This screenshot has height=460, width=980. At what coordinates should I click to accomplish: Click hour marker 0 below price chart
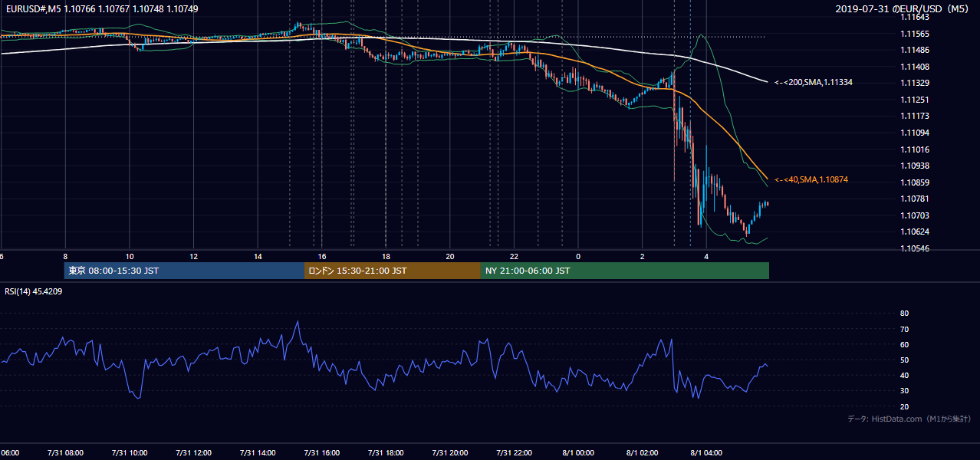578,256
